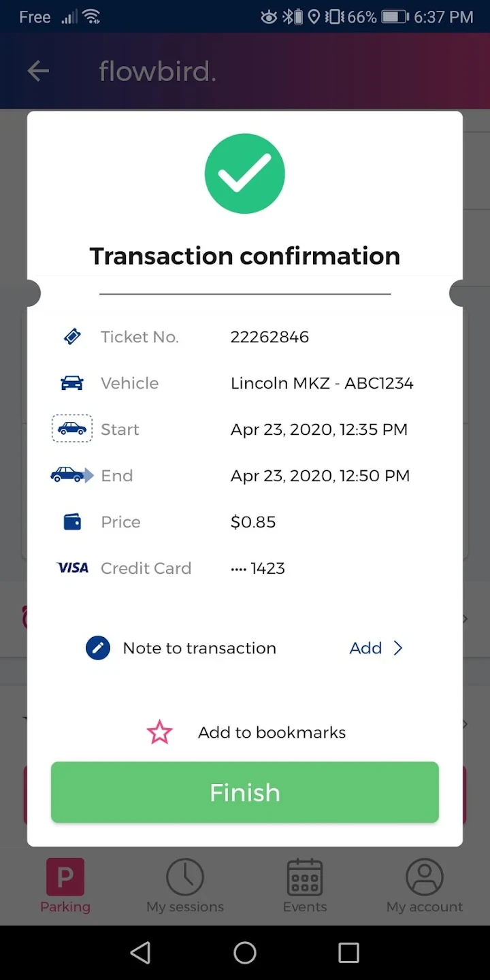Viewport: 490px width, 980px height.
Task: Open the My account tab
Action: [x=425, y=886]
